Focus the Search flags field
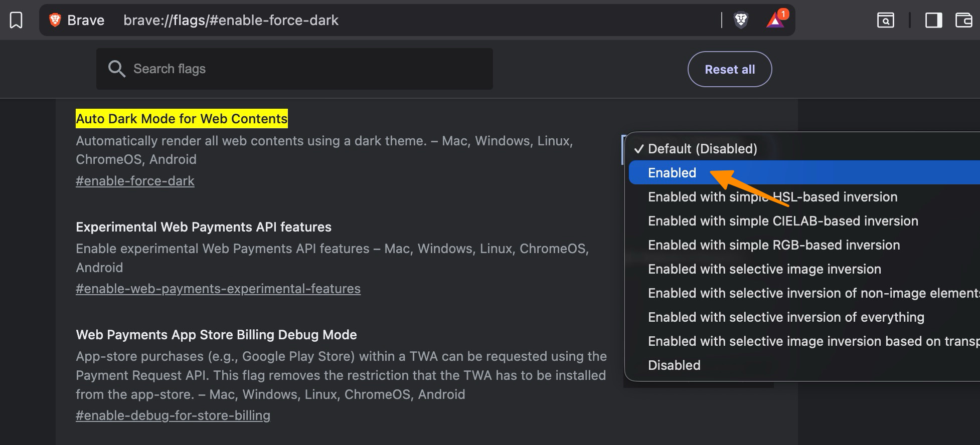Screen dimensions: 980x445 point(294,69)
